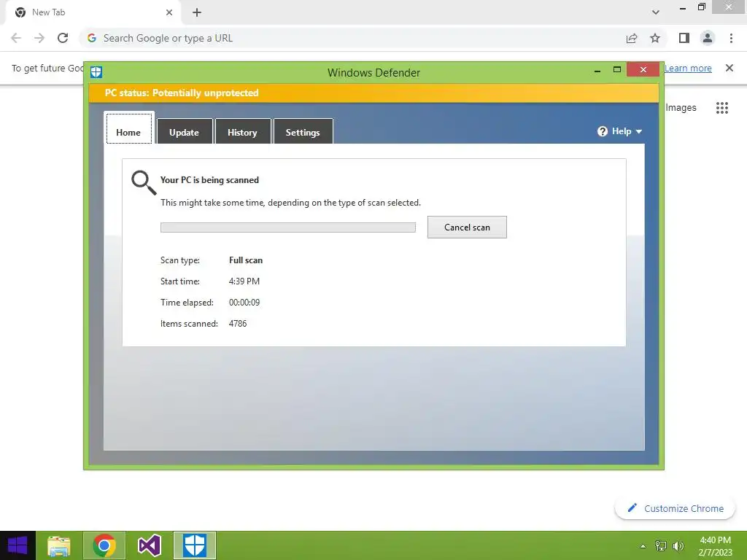Dismiss the Chrome info bar
This screenshot has width=747, height=560.
pyautogui.click(x=729, y=68)
